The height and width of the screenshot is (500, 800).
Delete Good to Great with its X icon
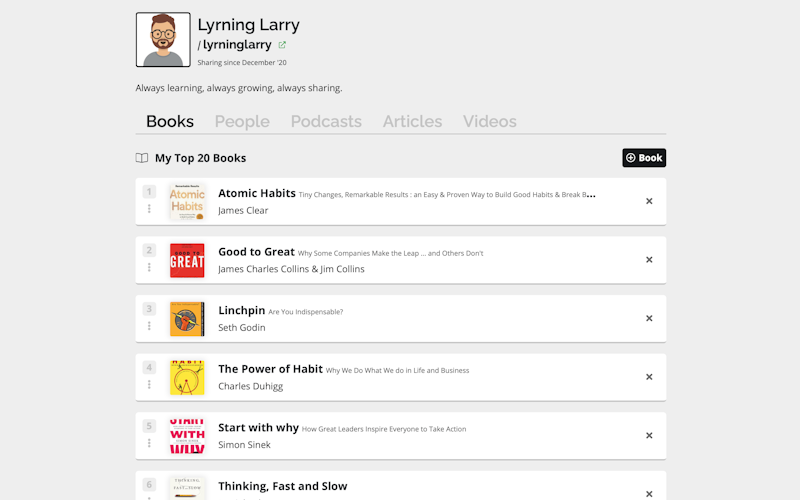pos(649,260)
